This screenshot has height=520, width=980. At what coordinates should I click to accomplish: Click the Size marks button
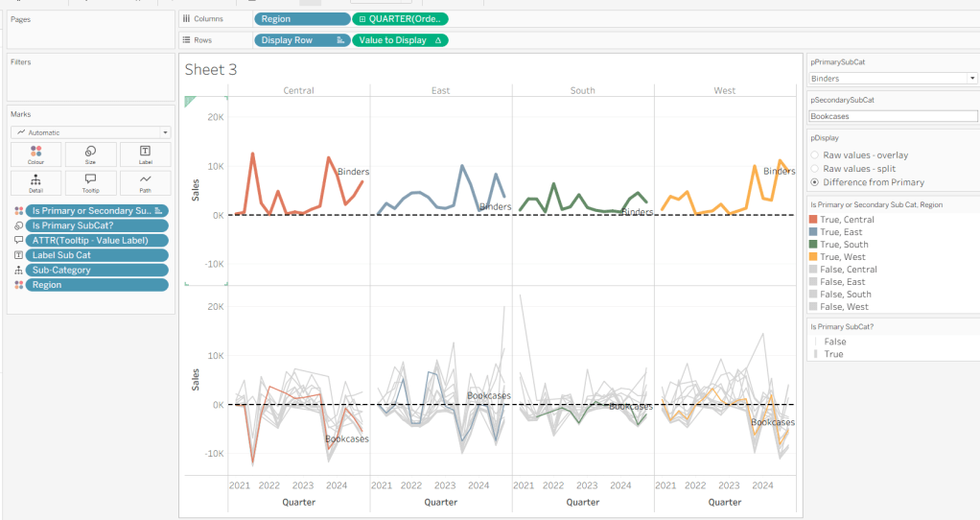pyautogui.click(x=90, y=155)
